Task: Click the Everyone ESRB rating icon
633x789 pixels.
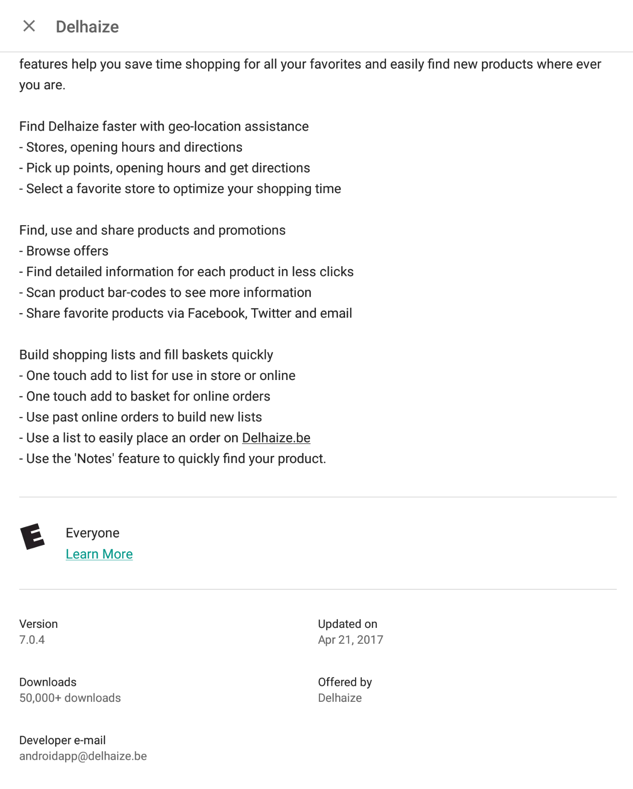Action: tap(33, 537)
